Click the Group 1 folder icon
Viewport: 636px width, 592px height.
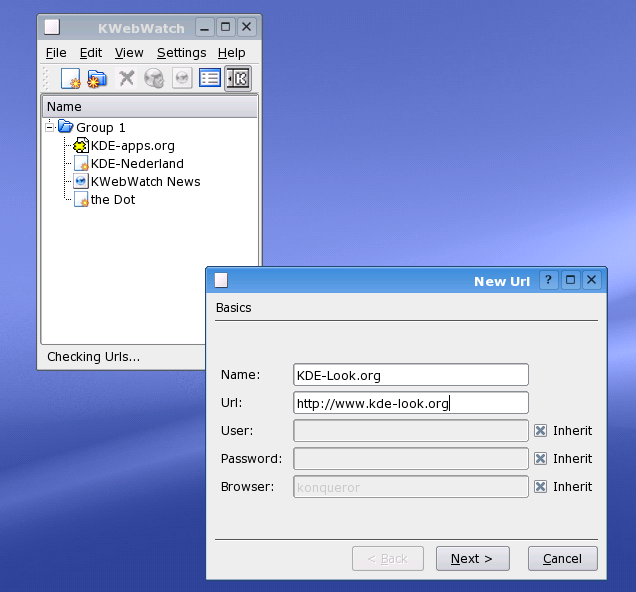coord(65,127)
